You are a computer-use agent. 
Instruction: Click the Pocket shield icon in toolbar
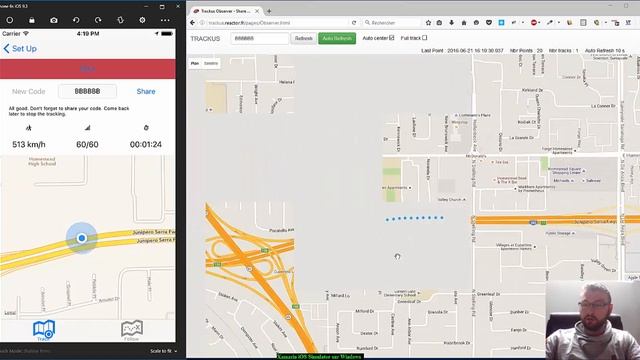pos(489,23)
